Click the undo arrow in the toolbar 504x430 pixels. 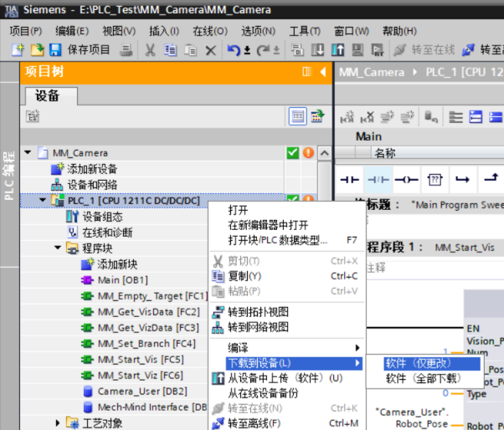coord(234,50)
